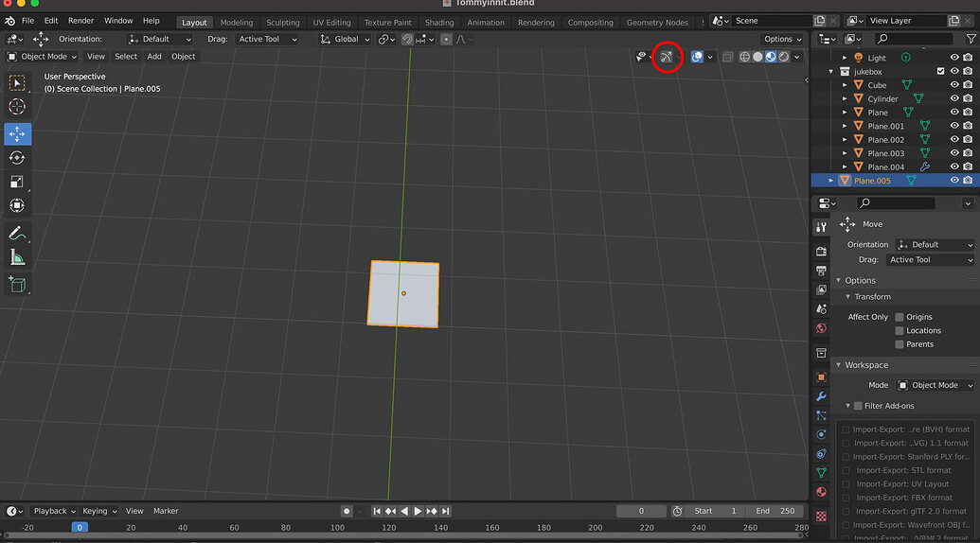The image size is (980, 543).
Task: Jump to the end frame
Action: (x=446, y=511)
